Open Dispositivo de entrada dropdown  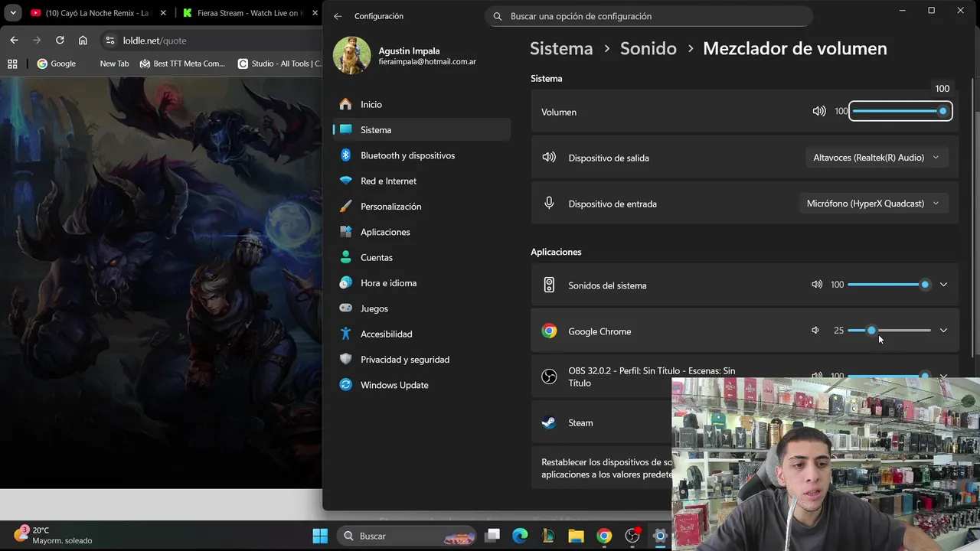pos(874,204)
